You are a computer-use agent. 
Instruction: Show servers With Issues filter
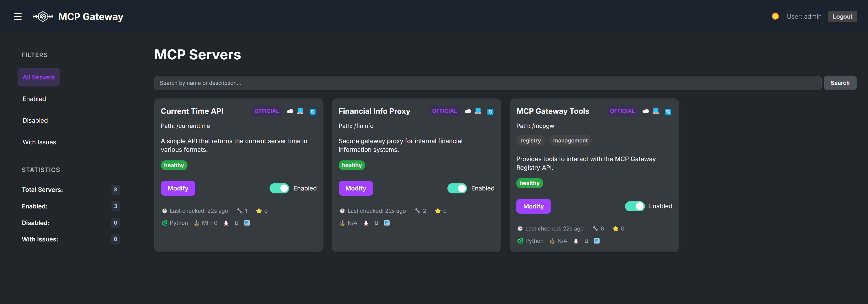[x=39, y=142]
